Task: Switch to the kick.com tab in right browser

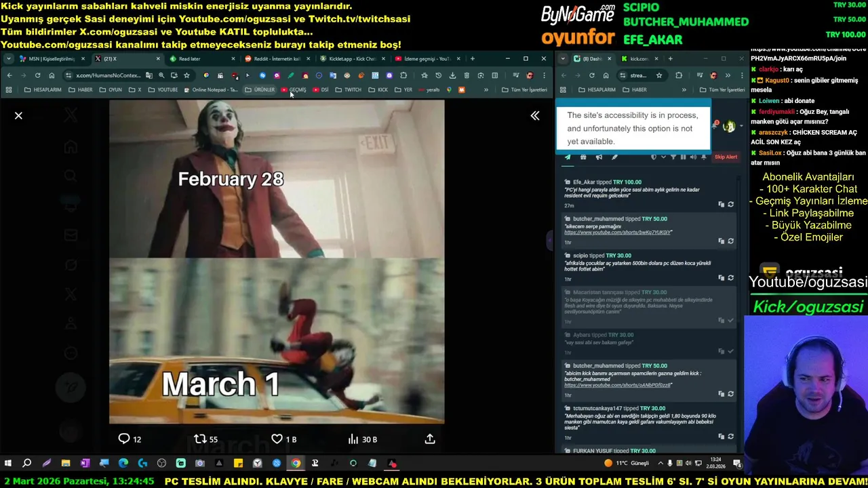Action: [x=639, y=59]
